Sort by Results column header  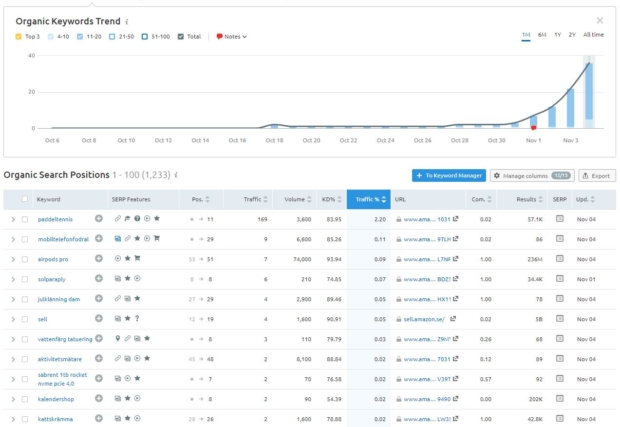(529, 199)
